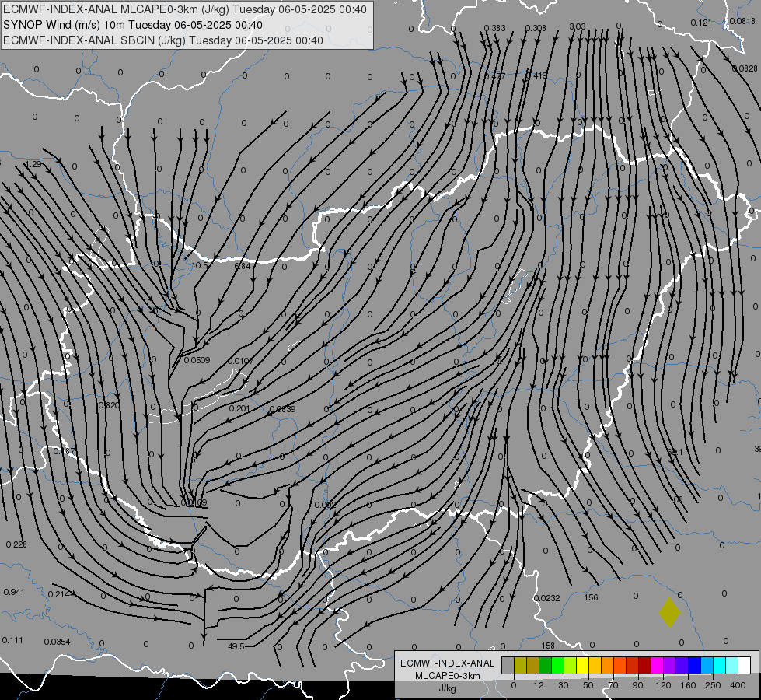Choose the bright green legend swatch
The height and width of the screenshot is (700, 761).
(x=557, y=665)
